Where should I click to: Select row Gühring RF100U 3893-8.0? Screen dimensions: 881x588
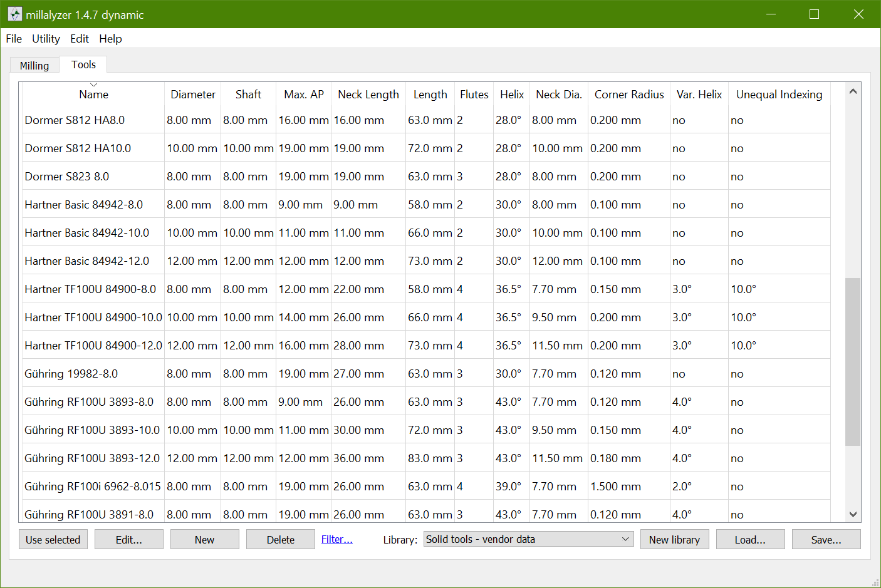[426, 401]
